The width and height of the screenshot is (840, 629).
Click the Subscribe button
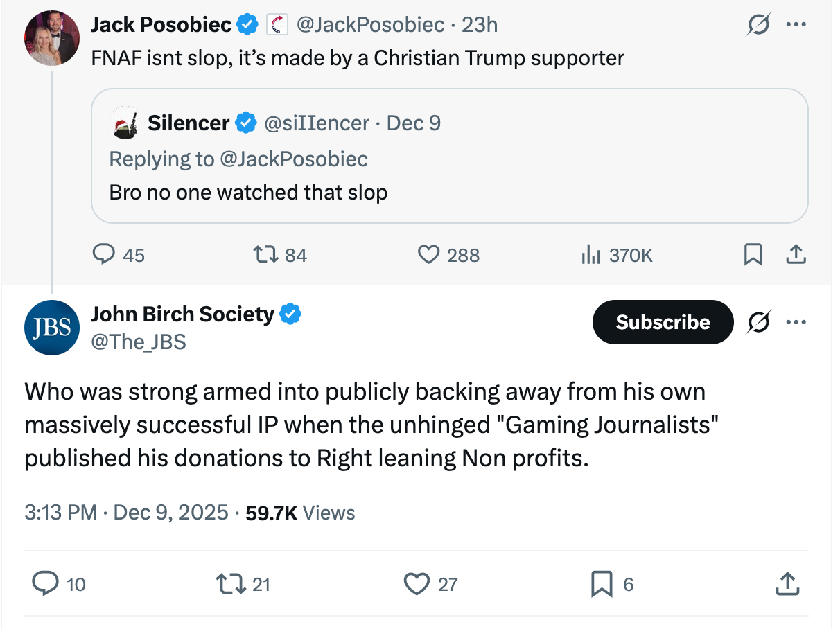(663, 322)
